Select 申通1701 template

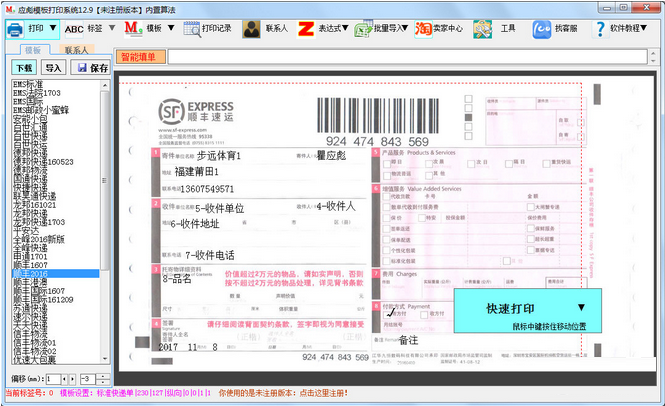coord(30,257)
